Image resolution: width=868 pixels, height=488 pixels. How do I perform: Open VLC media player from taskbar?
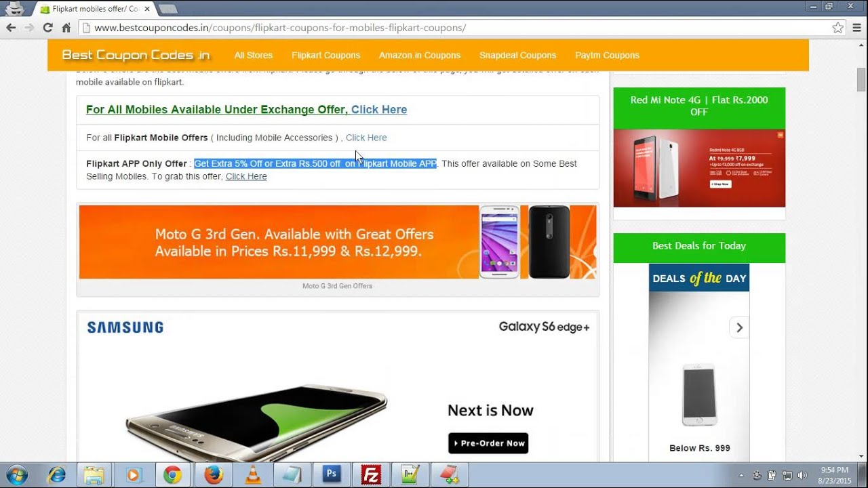(252, 475)
